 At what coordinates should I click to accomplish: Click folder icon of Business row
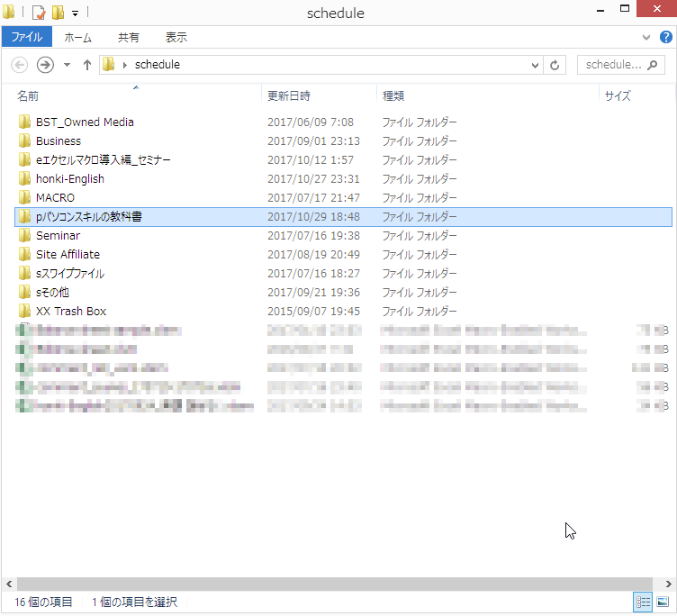click(24, 140)
